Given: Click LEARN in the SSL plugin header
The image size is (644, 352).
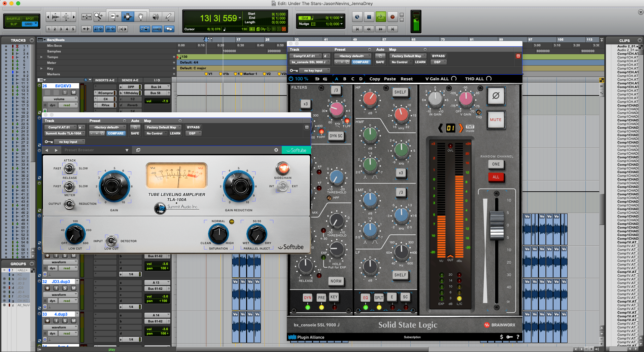Looking at the screenshot, I should (x=420, y=62).
